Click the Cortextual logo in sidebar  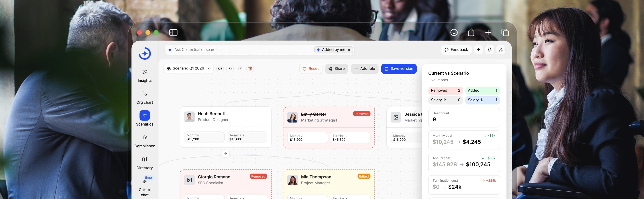(x=145, y=54)
